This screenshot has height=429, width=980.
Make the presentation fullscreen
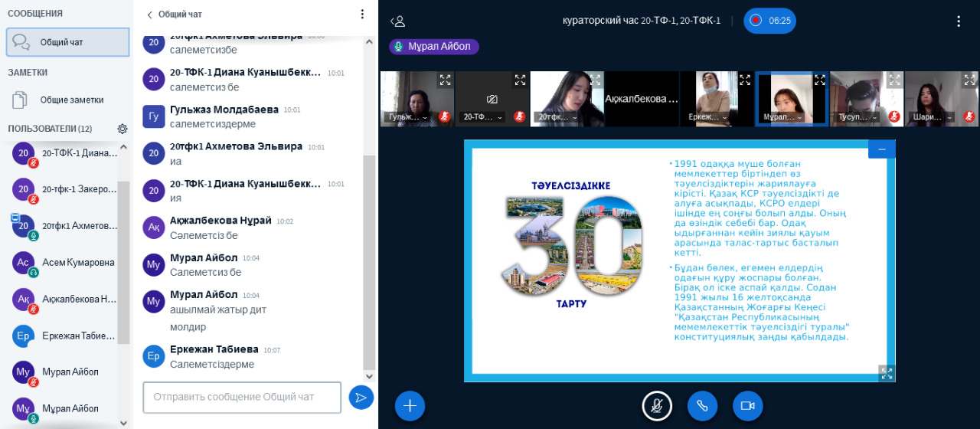click(x=887, y=373)
